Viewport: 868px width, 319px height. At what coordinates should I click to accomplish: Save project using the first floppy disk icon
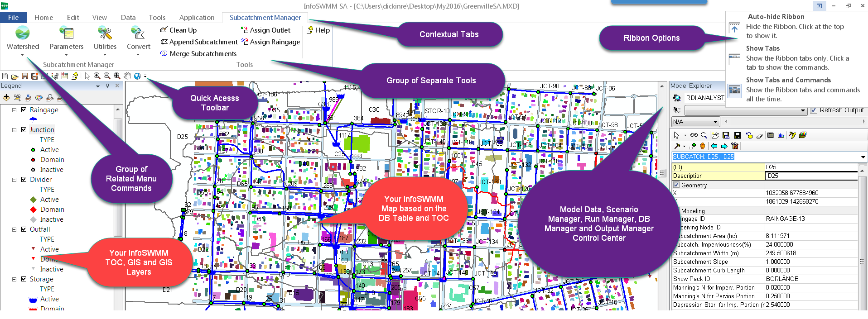point(25,76)
